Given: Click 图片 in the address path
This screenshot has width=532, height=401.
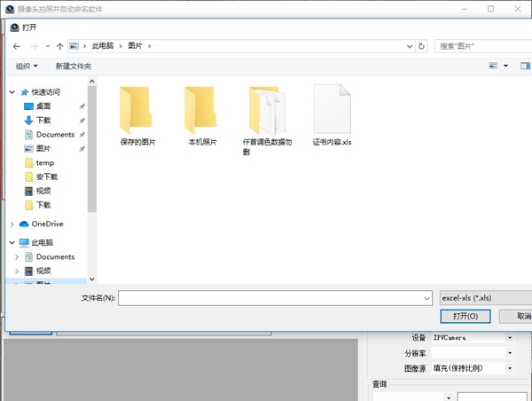Looking at the screenshot, I should (135, 46).
